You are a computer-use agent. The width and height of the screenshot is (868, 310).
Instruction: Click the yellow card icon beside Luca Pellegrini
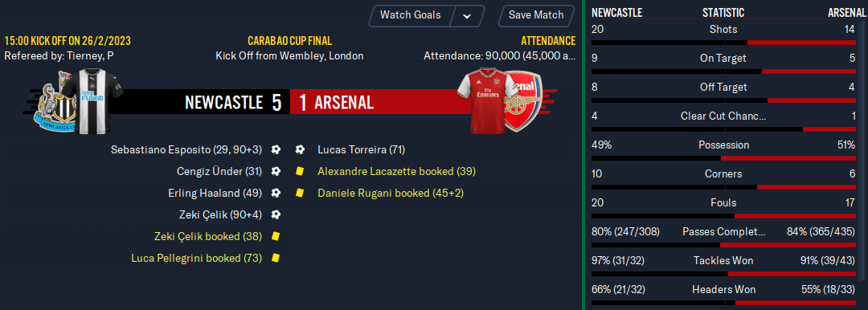tap(276, 258)
